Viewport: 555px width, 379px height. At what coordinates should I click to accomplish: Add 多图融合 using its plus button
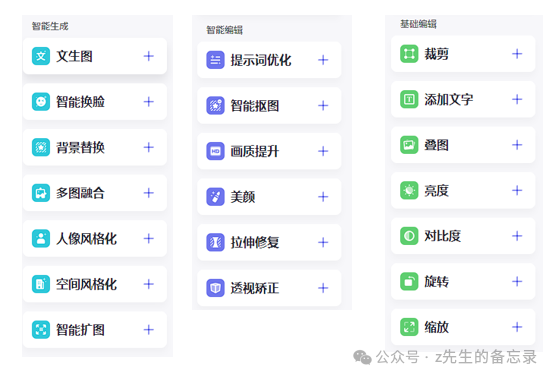click(149, 193)
